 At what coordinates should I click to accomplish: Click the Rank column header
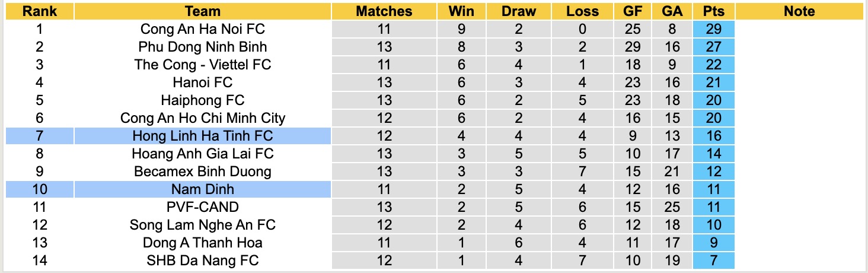click(x=40, y=11)
